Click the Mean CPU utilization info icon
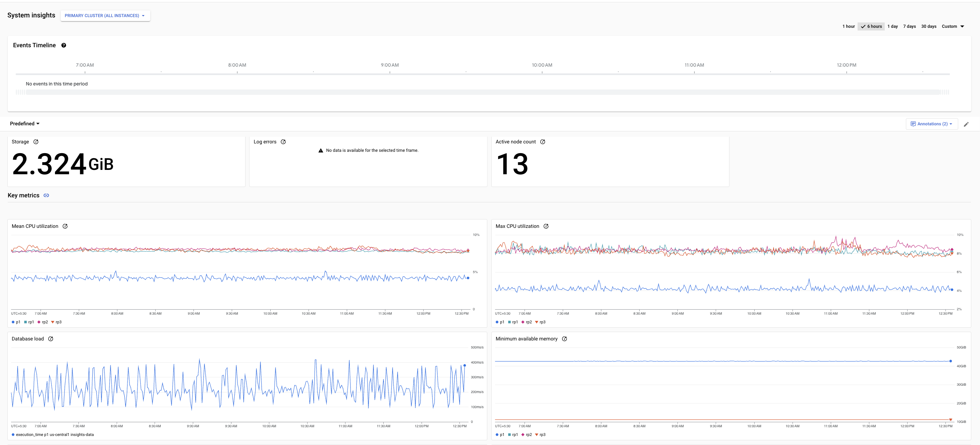This screenshot has width=980, height=445. (64, 226)
